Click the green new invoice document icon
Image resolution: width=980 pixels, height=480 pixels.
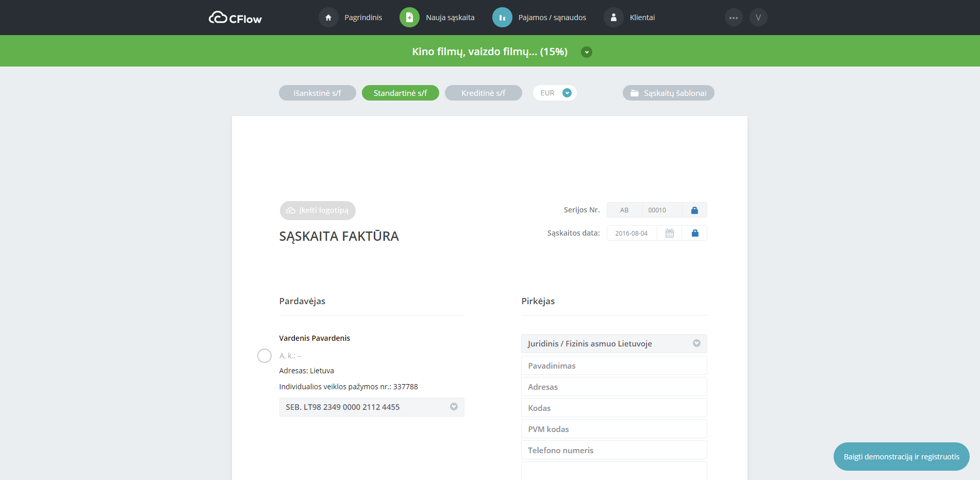[x=409, y=18]
